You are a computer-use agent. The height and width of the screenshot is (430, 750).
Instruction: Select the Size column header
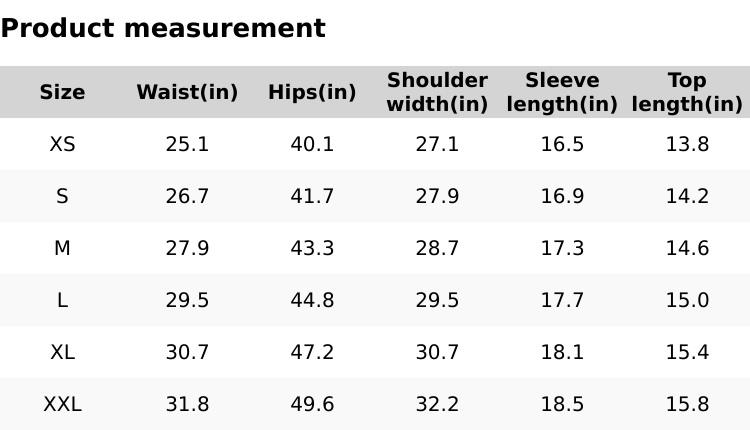point(62,92)
